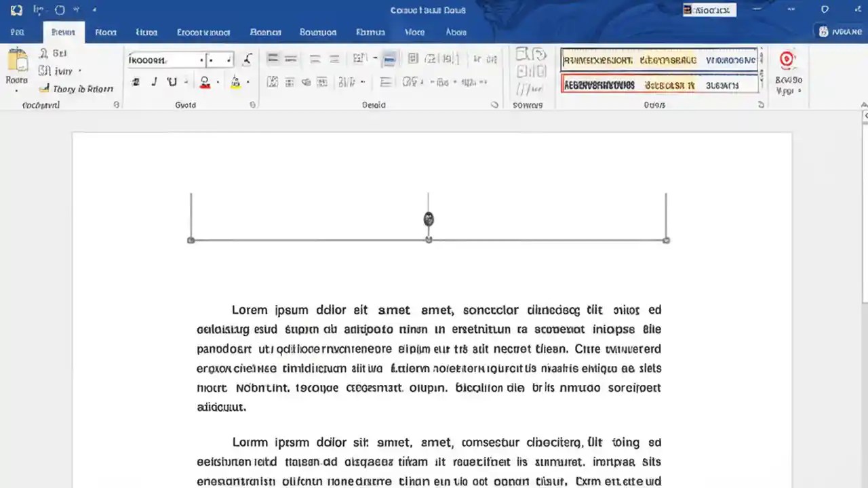This screenshot has width=868, height=488.
Task: Click the Italic formatting icon
Action: pyautogui.click(x=154, y=81)
